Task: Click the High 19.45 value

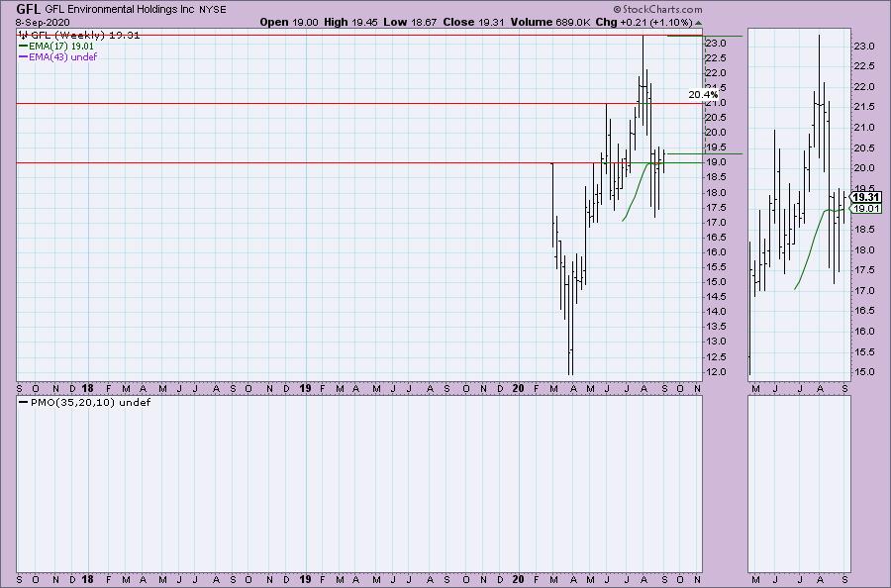Action: click(x=350, y=22)
